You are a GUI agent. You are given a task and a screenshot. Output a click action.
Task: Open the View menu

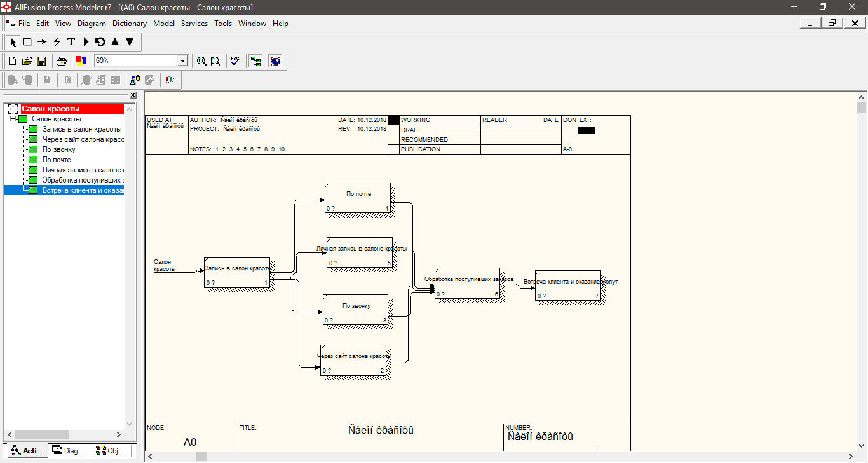pos(63,24)
